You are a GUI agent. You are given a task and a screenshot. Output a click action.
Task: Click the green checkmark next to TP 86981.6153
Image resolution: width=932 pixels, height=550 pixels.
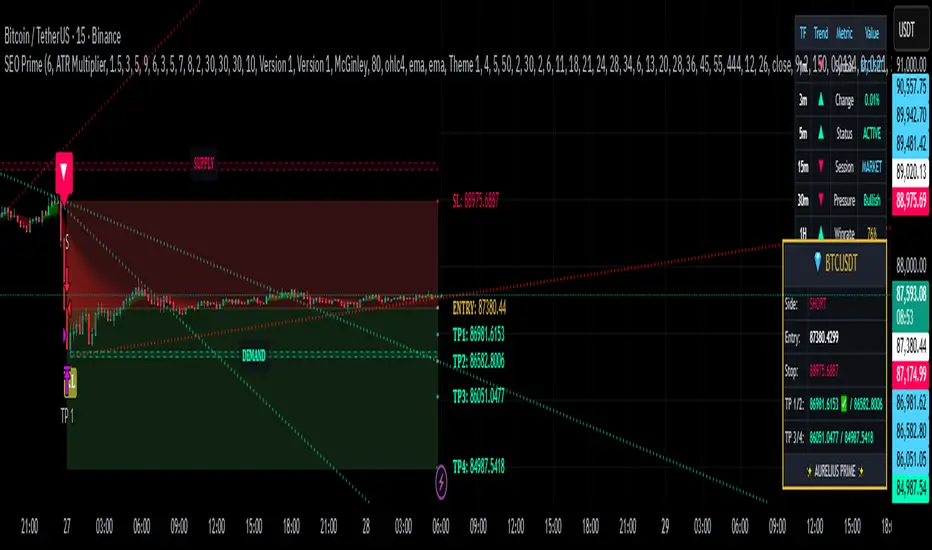[x=843, y=404]
